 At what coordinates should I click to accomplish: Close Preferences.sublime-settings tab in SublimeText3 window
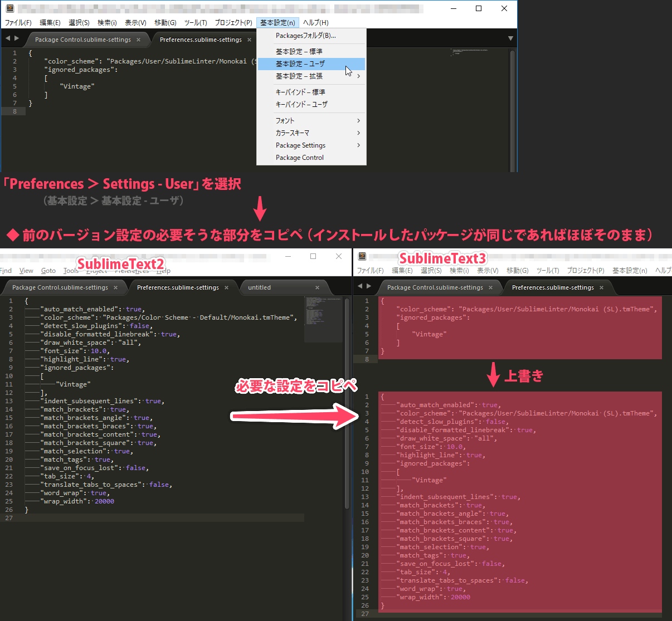pyautogui.click(x=601, y=287)
